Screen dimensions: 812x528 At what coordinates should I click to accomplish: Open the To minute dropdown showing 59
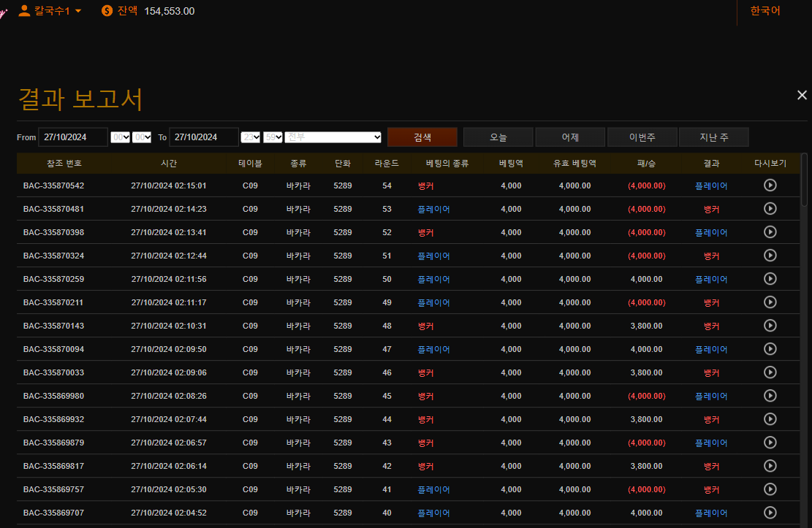point(273,137)
